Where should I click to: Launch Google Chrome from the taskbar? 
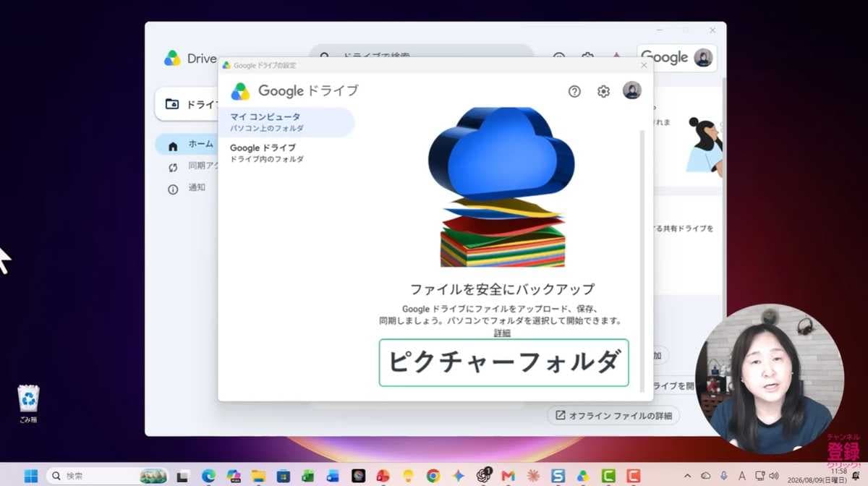(x=433, y=476)
